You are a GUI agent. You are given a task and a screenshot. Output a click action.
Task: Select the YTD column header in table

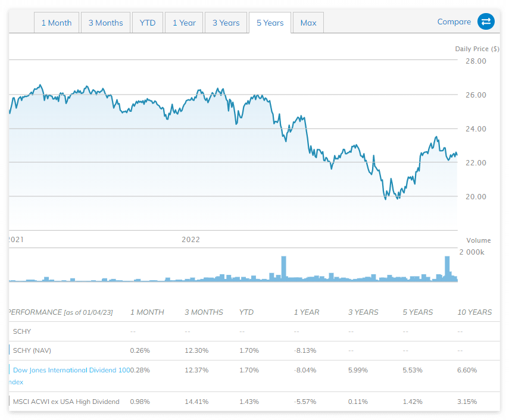(246, 312)
